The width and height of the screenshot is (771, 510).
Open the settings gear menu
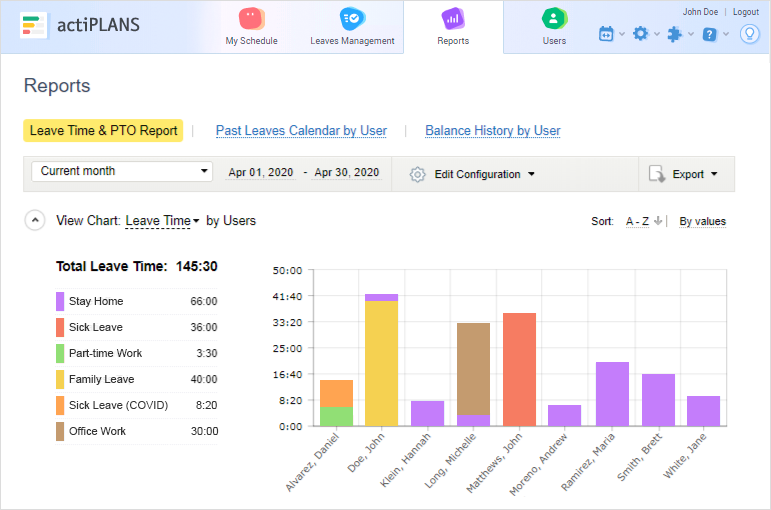(x=641, y=34)
